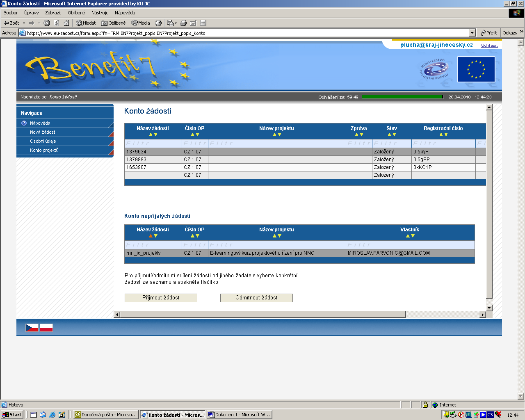This screenshot has height=420, width=525.
Task: Click Odmítnout žádost button
Action: pyautogui.click(x=256, y=298)
